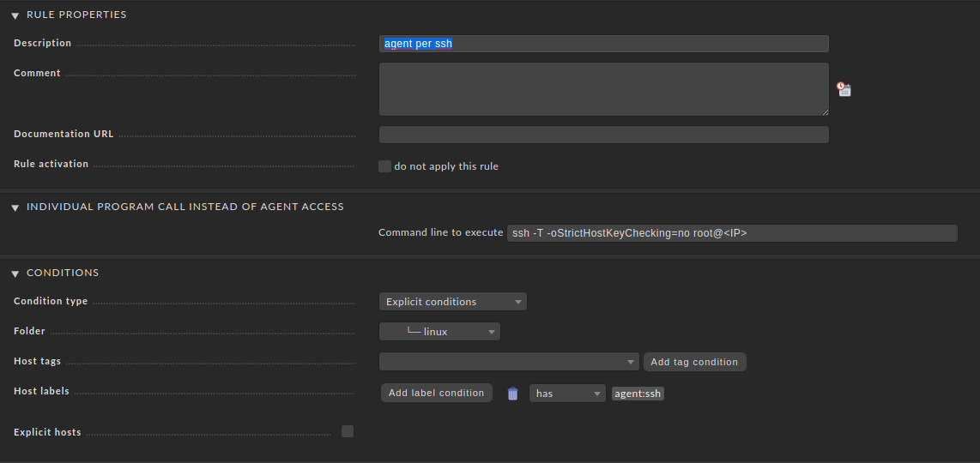This screenshot has height=463, width=980.
Task: Click the timestamp icon beside Comment box
Action: click(x=844, y=89)
